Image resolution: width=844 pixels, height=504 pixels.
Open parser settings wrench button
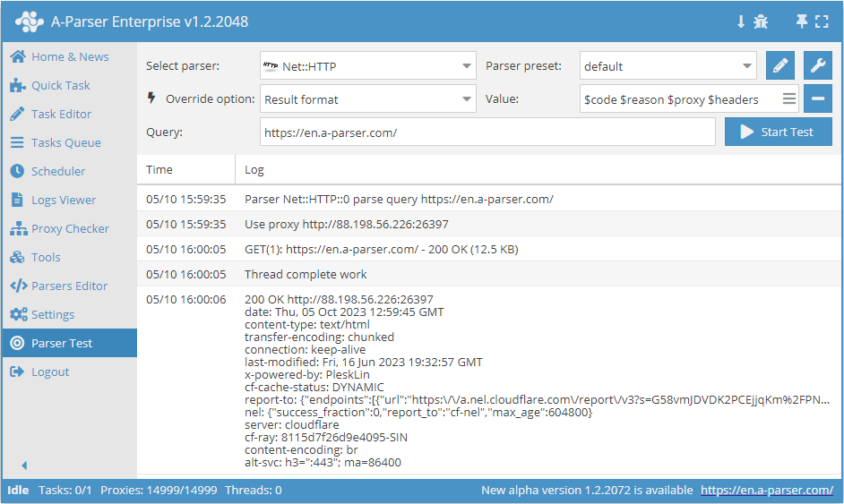(x=817, y=65)
